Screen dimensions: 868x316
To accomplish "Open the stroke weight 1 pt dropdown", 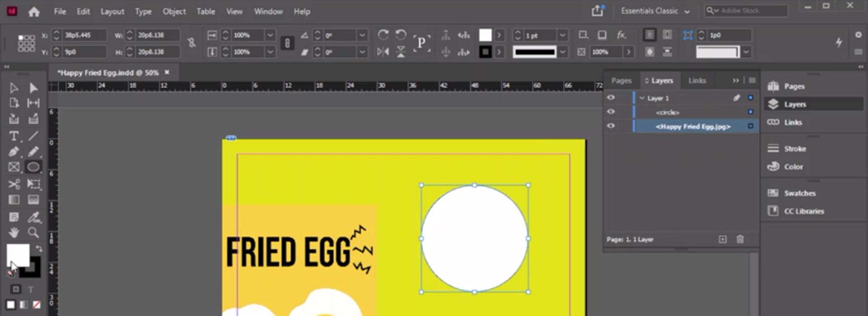I will (x=562, y=35).
